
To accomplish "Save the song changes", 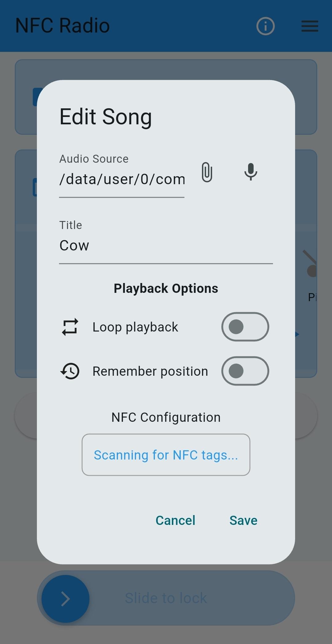I will click(x=243, y=520).
